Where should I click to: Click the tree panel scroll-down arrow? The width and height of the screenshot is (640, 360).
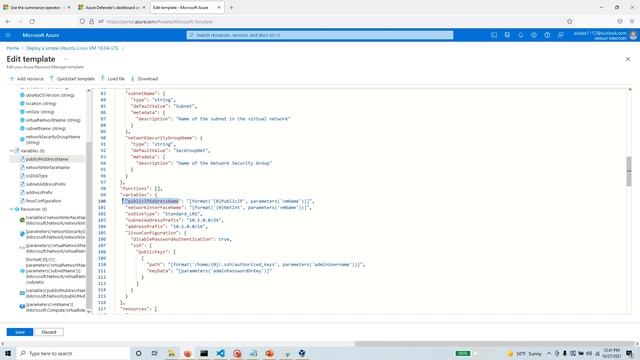[89, 311]
